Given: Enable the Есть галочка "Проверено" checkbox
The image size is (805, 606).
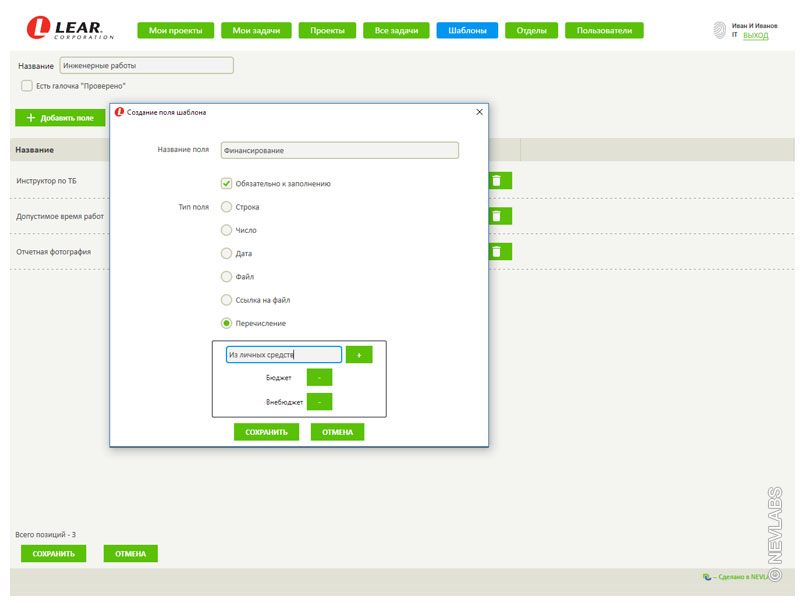Looking at the screenshot, I should 27,86.
